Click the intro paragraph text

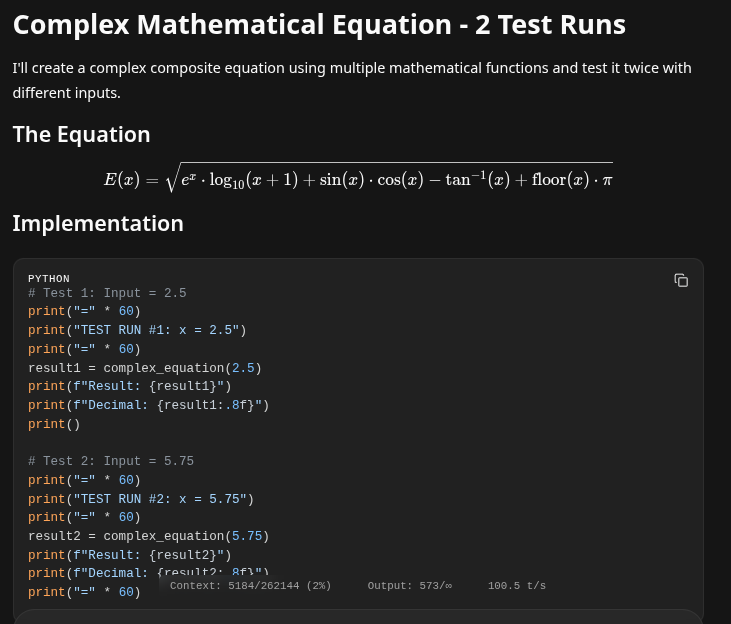pos(351,80)
